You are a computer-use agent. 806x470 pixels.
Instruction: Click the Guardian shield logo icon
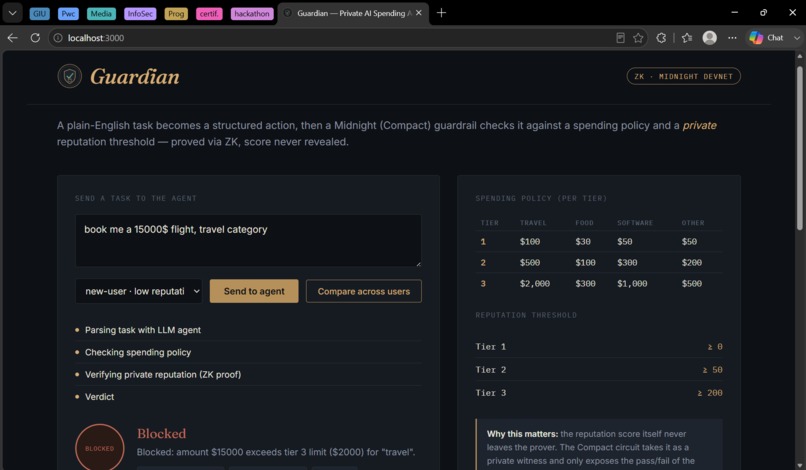point(69,76)
